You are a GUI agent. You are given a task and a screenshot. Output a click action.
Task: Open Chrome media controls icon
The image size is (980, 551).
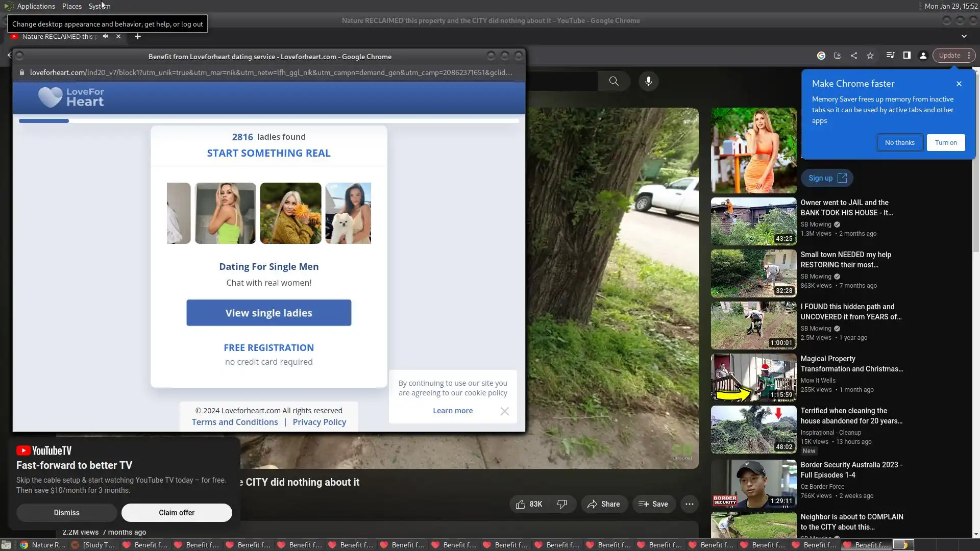pyautogui.click(x=890, y=56)
